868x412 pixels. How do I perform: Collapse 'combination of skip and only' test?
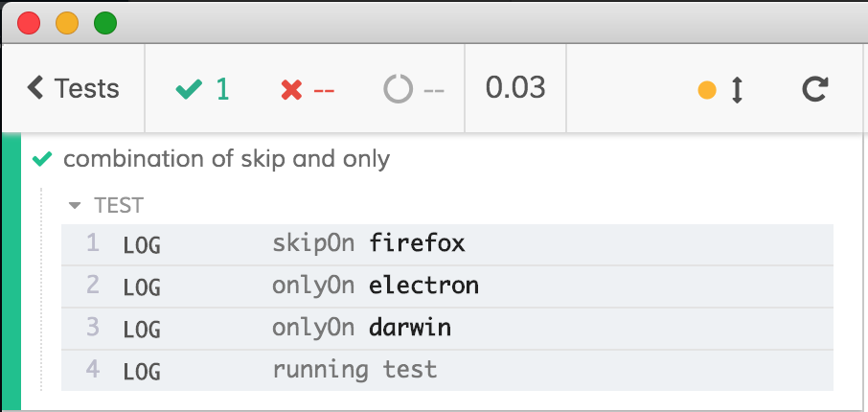click(x=226, y=159)
